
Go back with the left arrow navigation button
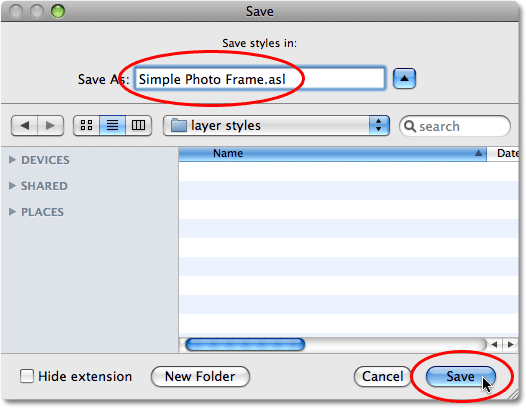24,125
